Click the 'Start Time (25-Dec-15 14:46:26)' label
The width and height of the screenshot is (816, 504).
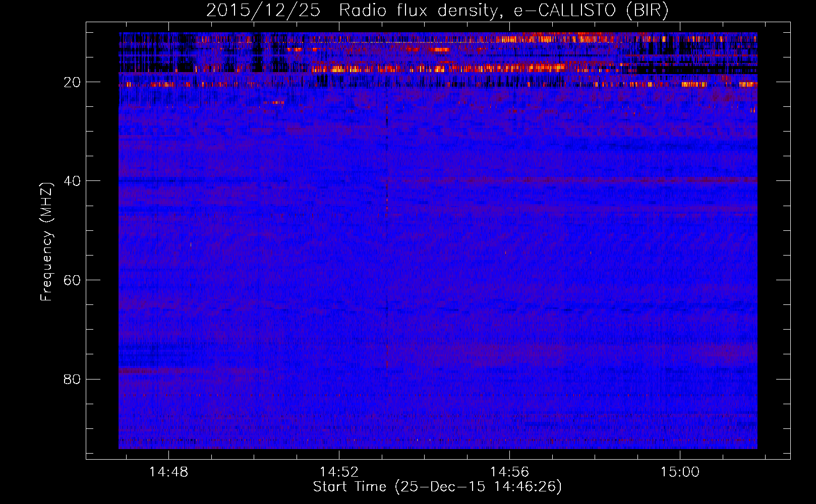coord(437,487)
